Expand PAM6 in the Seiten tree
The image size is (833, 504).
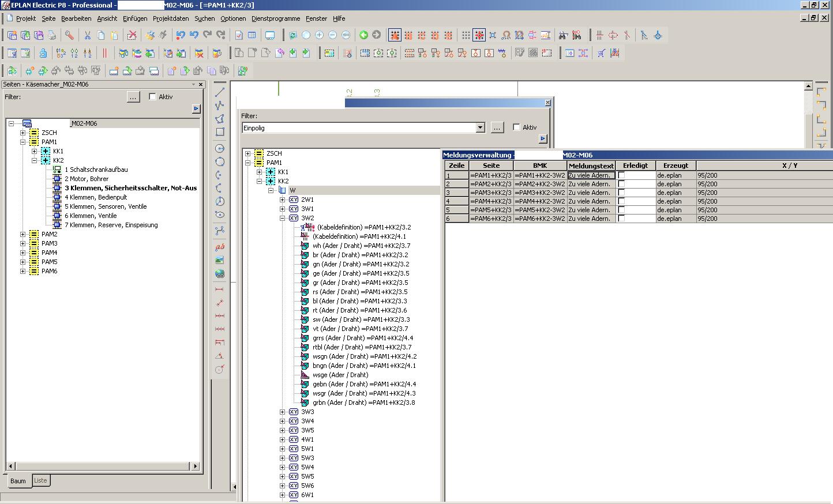point(22,271)
